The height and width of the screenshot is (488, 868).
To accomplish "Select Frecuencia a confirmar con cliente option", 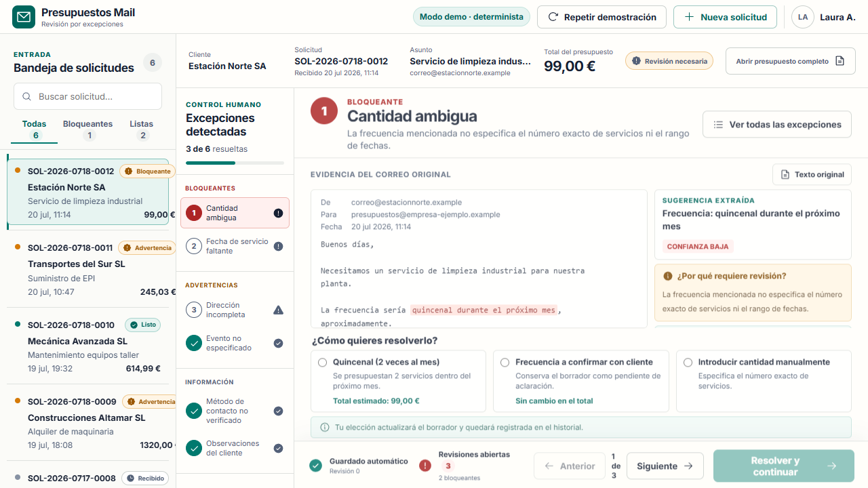I will pyautogui.click(x=581, y=381).
